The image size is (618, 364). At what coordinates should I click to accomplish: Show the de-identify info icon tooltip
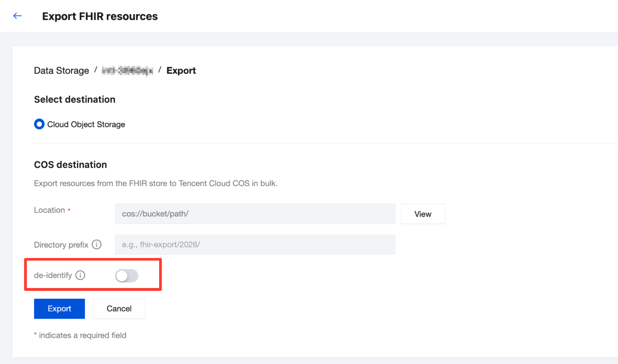point(80,275)
